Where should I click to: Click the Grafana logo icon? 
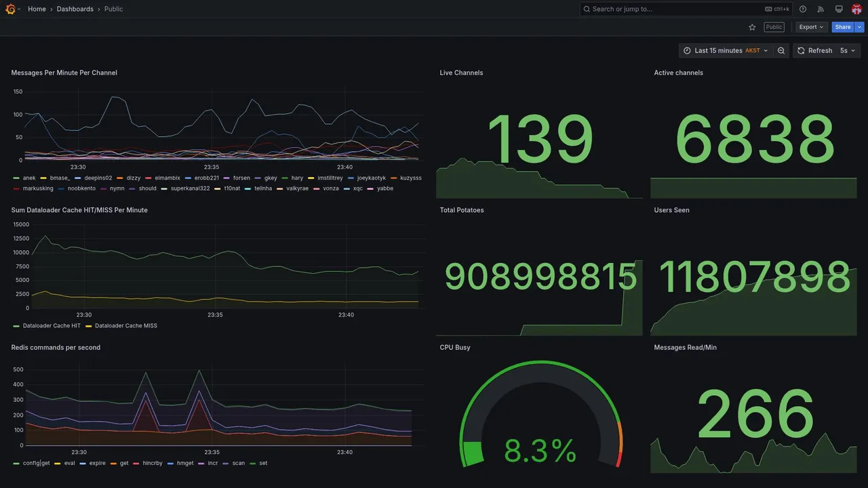pyautogui.click(x=10, y=9)
